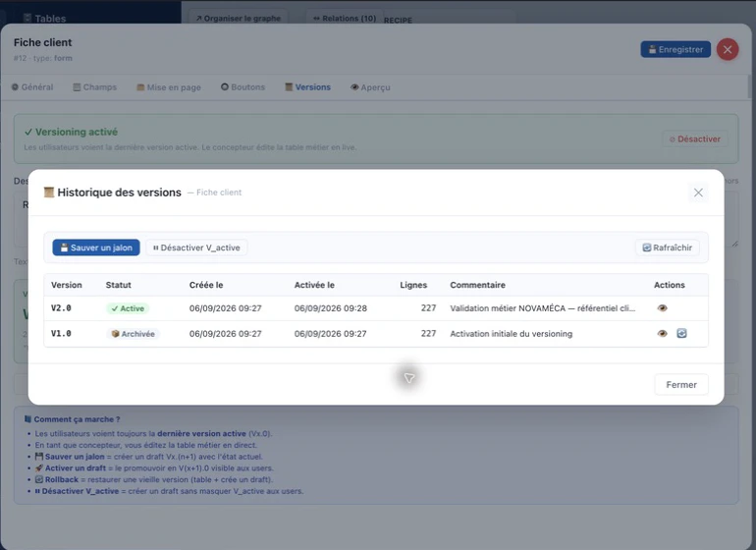This screenshot has height=550, width=756.
Task: Click 'Activation initiale du versioning' comment
Action: (512, 334)
